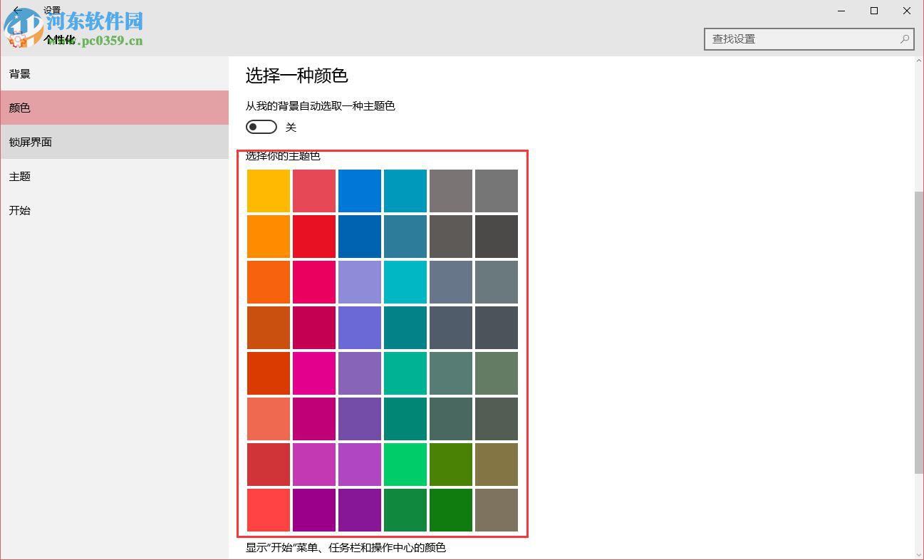Image resolution: width=924 pixels, height=560 pixels.
Task: Open the 开始 personalization section
Action: pos(19,210)
